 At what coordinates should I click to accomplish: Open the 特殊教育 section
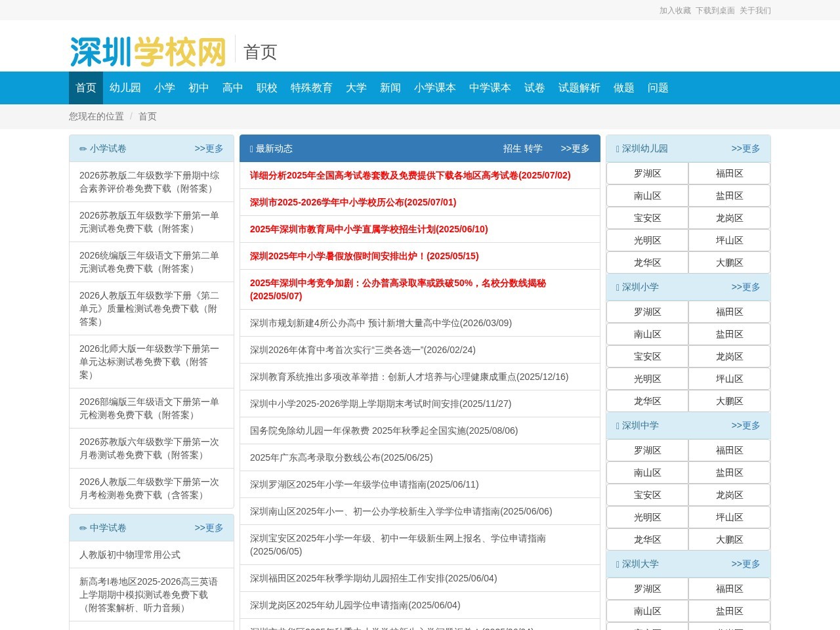tap(312, 88)
